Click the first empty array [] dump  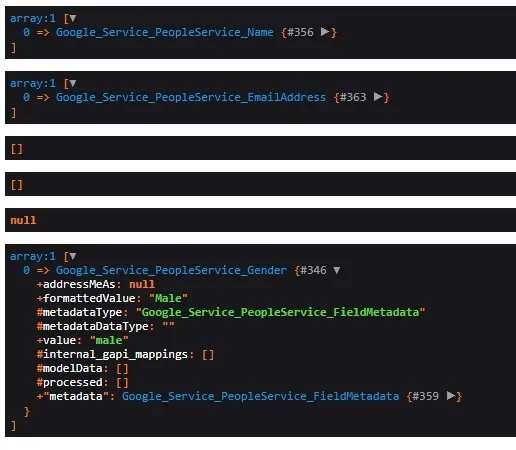[260, 148]
